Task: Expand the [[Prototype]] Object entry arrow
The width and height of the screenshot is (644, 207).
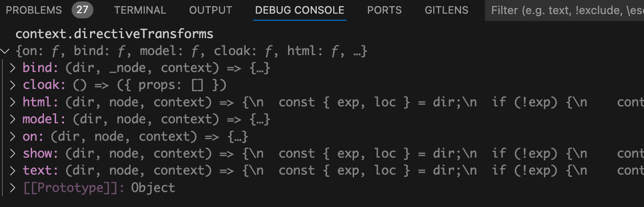Action: (13, 188)
